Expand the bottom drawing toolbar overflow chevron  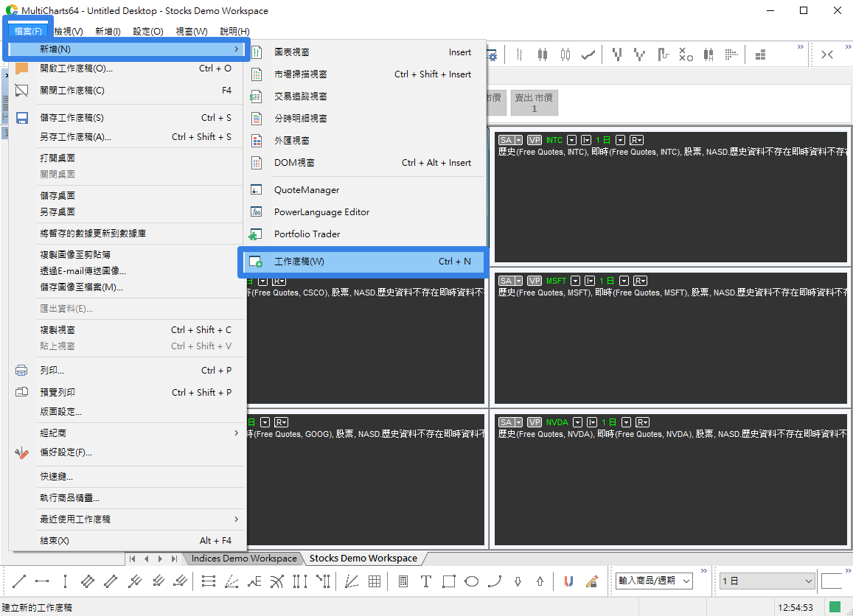[x=703, y=570]
